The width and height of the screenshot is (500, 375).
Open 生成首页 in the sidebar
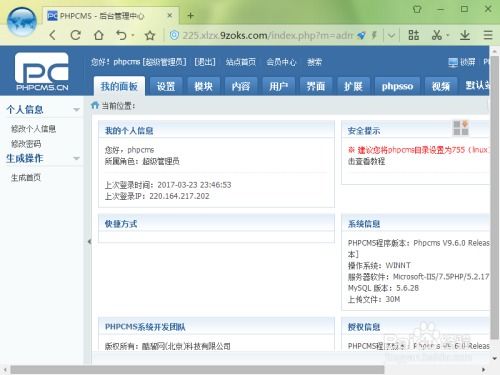[x=26, y=178]
